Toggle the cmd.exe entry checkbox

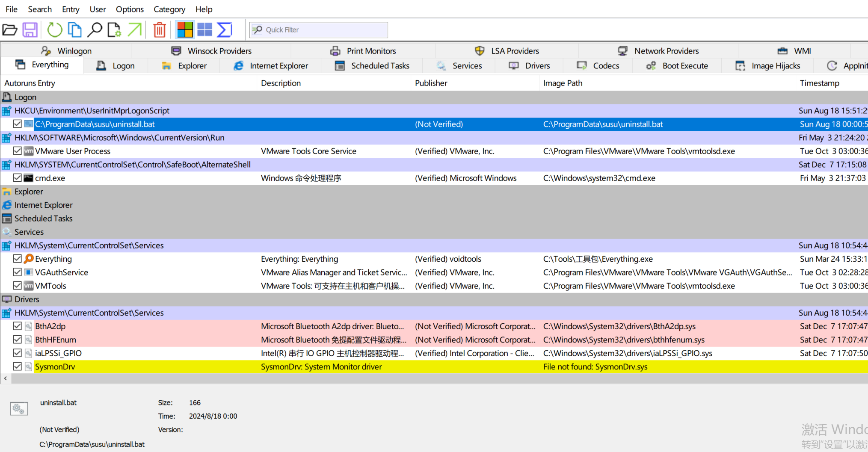[x=18, y=178]
